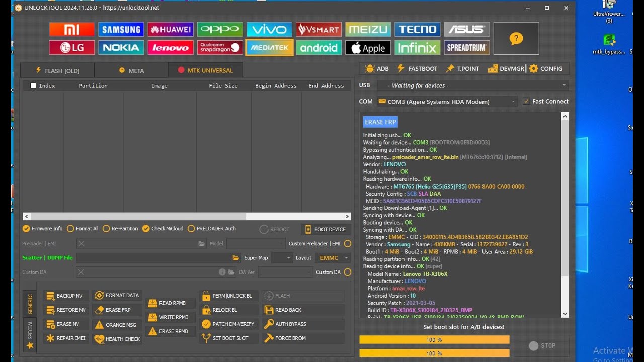Browse for Preloader file via folder icon
The height and width of the screenshot is (362, 644).
coord(202,244)
